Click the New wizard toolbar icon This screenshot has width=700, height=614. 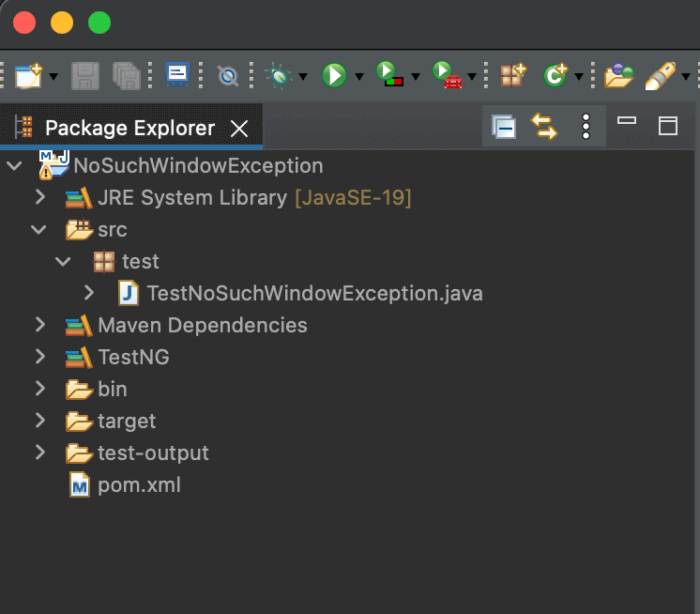(28, 75)
